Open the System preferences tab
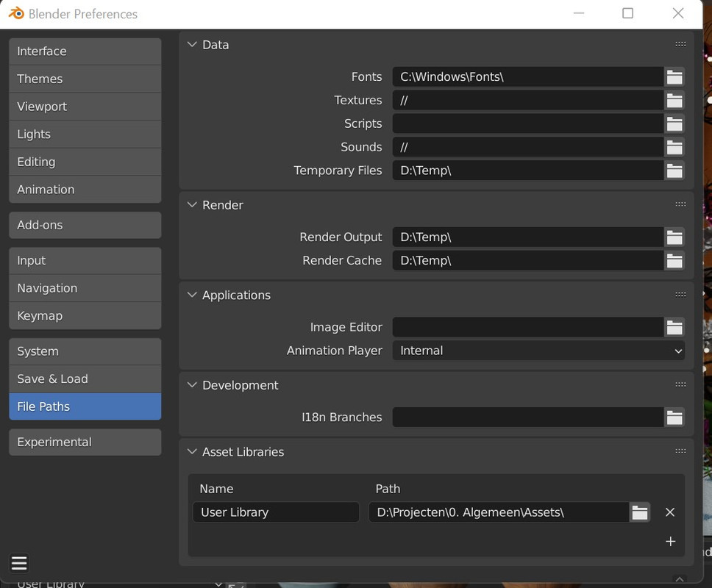Image resolution: width=712 pixels, height=588 pixels. [x=85, y=351]
